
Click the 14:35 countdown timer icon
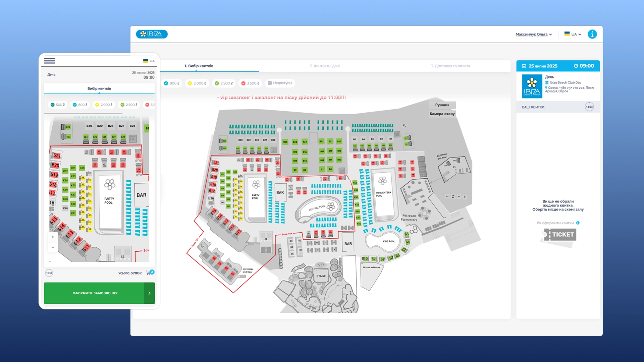click(x=589, y=107)
